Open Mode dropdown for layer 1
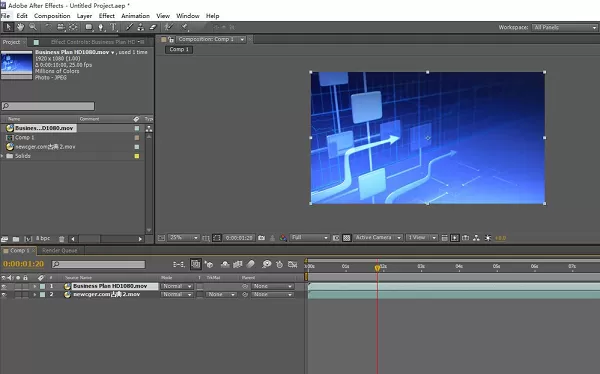The image size is (600, 374). click(177, 286)
